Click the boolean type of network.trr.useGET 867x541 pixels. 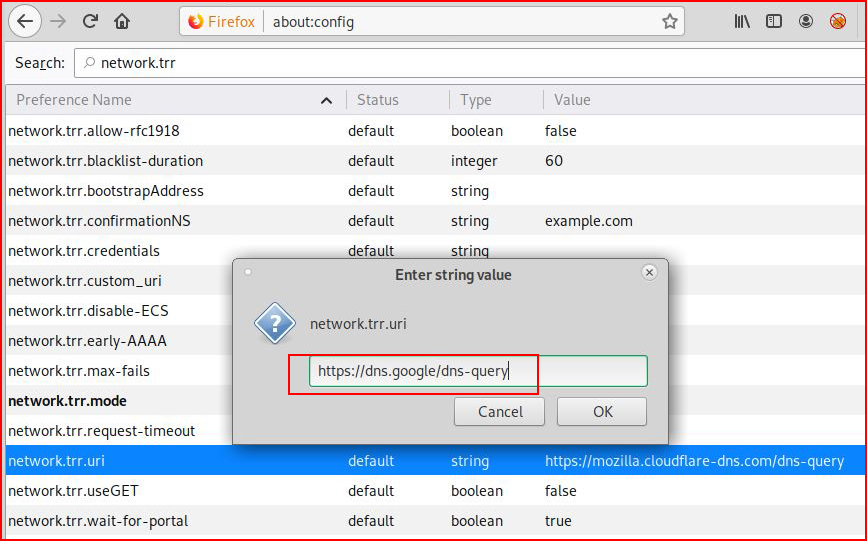point(477,491)
